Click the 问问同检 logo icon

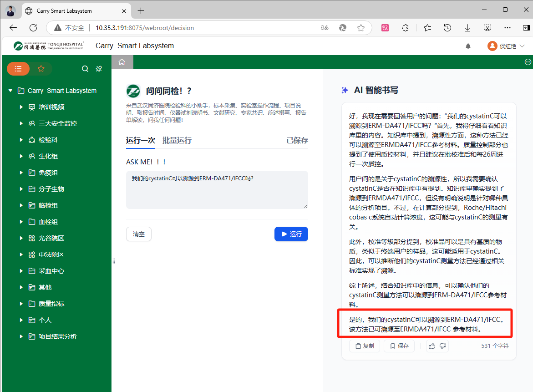(x=133, y=91)
